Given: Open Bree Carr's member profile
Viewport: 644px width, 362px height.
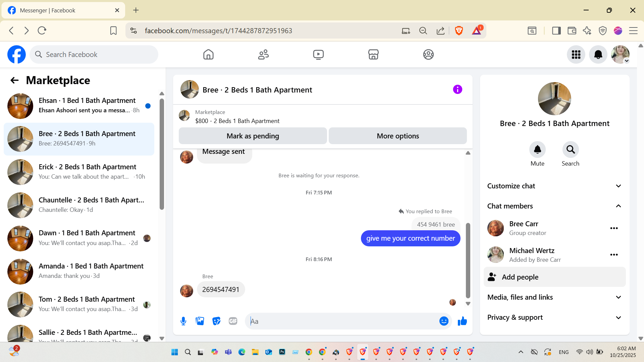Looking at the screenshot, I should click(x=524, y=224).
